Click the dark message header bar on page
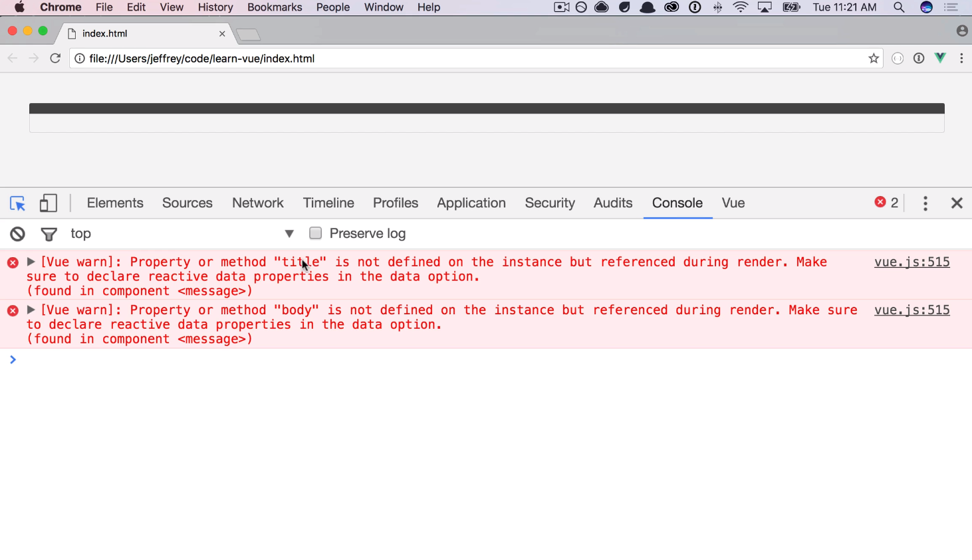 tap(487, 108)
